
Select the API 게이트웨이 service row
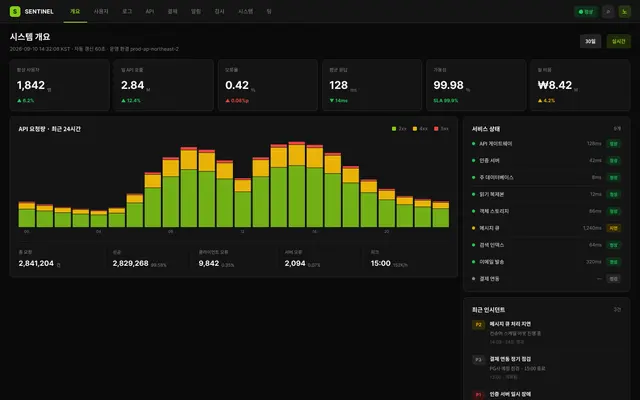547,144
